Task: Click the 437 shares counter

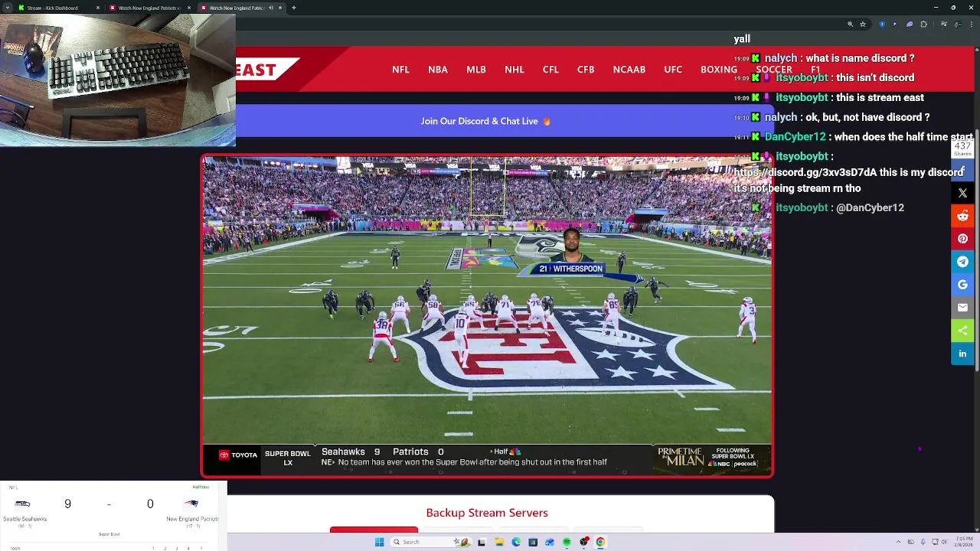Action: pos(962,148)
